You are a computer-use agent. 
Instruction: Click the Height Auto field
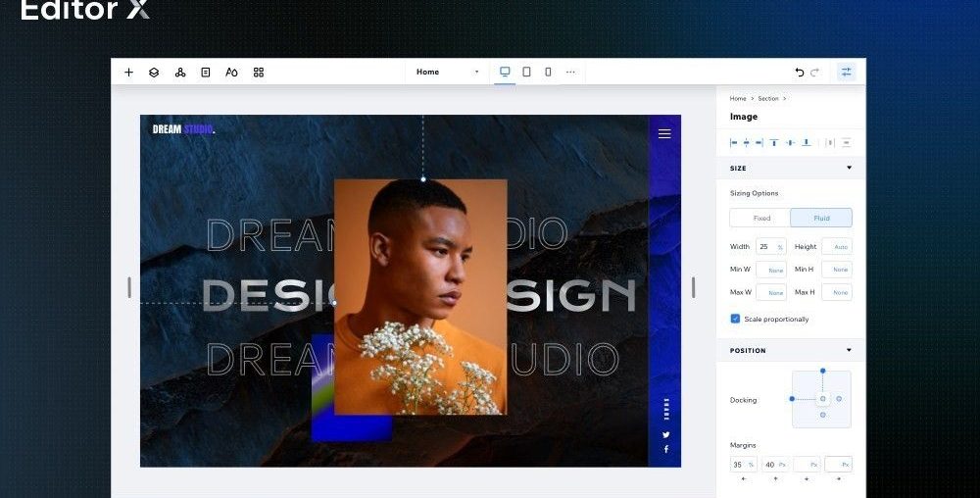[x=836, y=247]
